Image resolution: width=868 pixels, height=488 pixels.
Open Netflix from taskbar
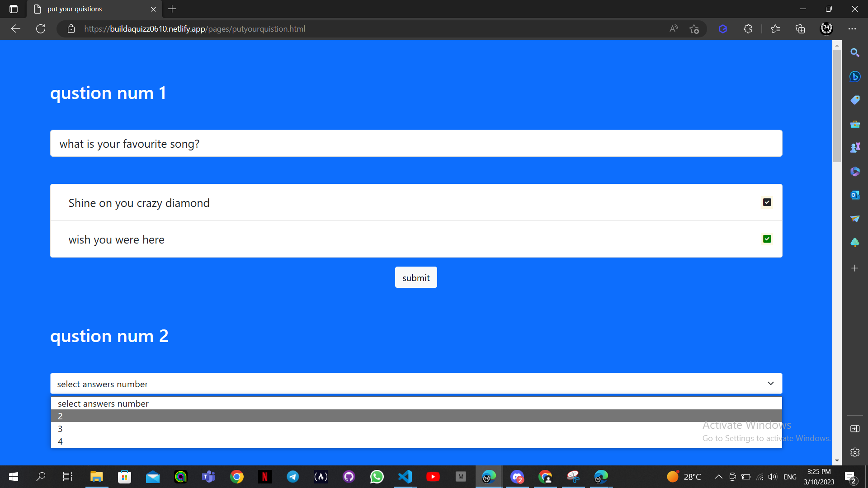265,477
